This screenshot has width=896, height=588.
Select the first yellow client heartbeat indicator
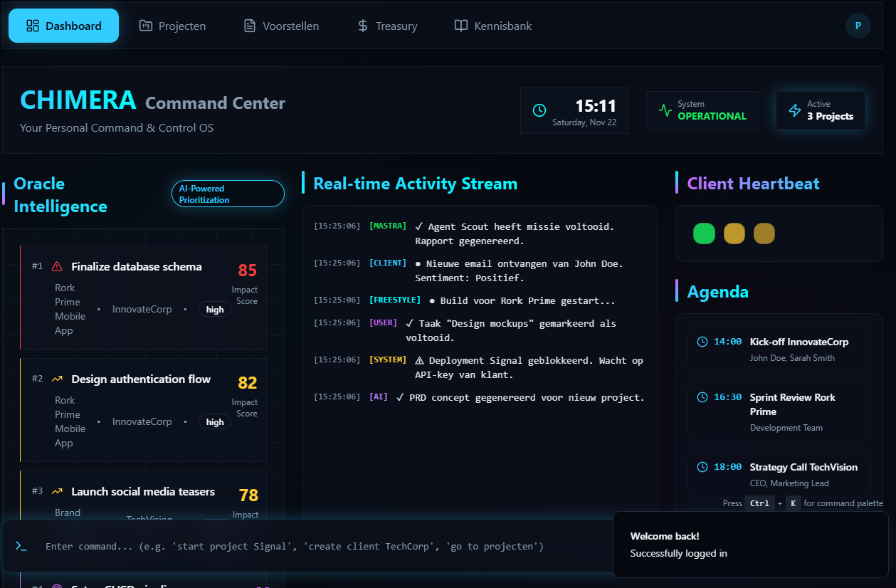(x=734, y=233)
